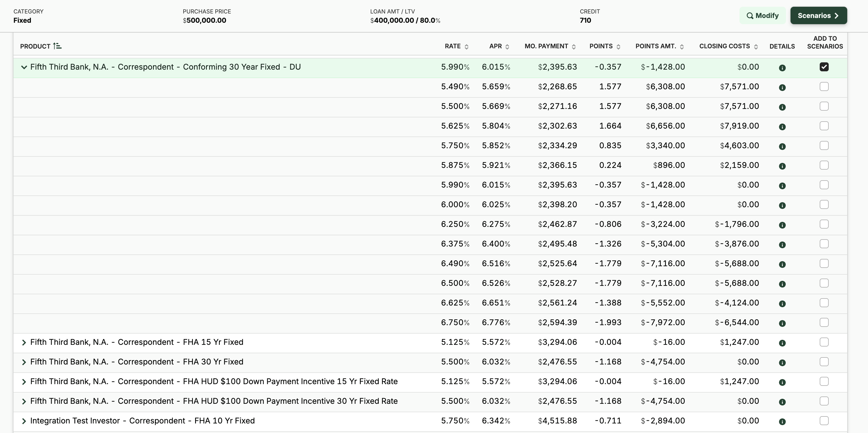Sort by the APR column arrows
The width and height of the screenshot is (868, 433).
click(507, 47)
